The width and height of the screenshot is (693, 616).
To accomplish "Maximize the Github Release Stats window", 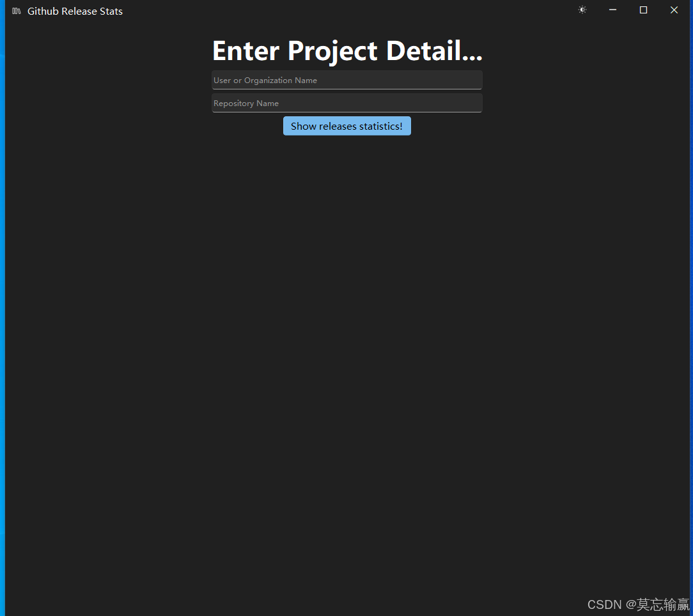I will coord(644,10).
